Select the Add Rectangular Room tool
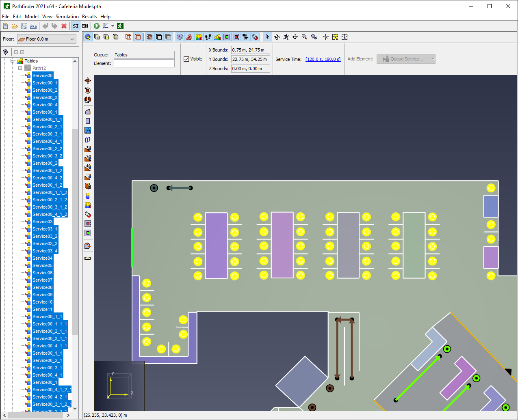This screenshot has height=420, width=518. [88, 121]
